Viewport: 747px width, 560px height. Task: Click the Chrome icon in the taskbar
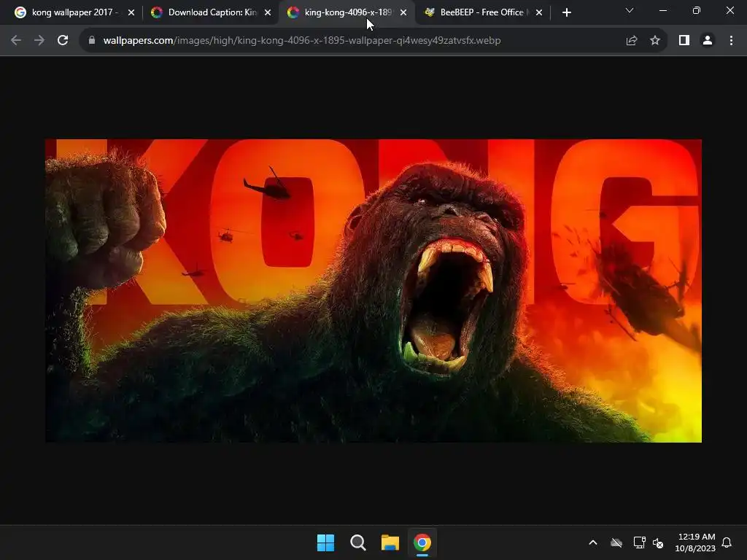422,542
